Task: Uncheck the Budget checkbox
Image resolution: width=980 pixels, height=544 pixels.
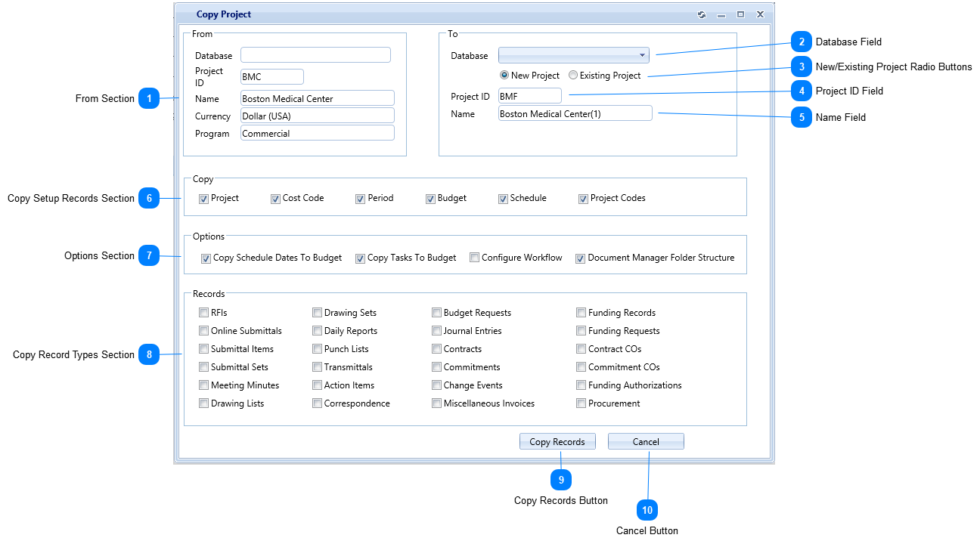Action: pyautogui.click(x=431, y=199)
